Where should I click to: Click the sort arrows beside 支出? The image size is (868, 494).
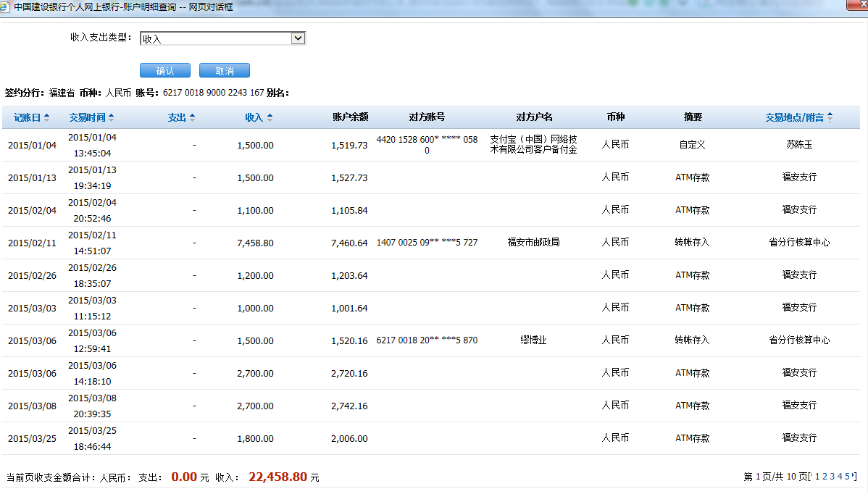pyautogui.click(x=192, y=117)
